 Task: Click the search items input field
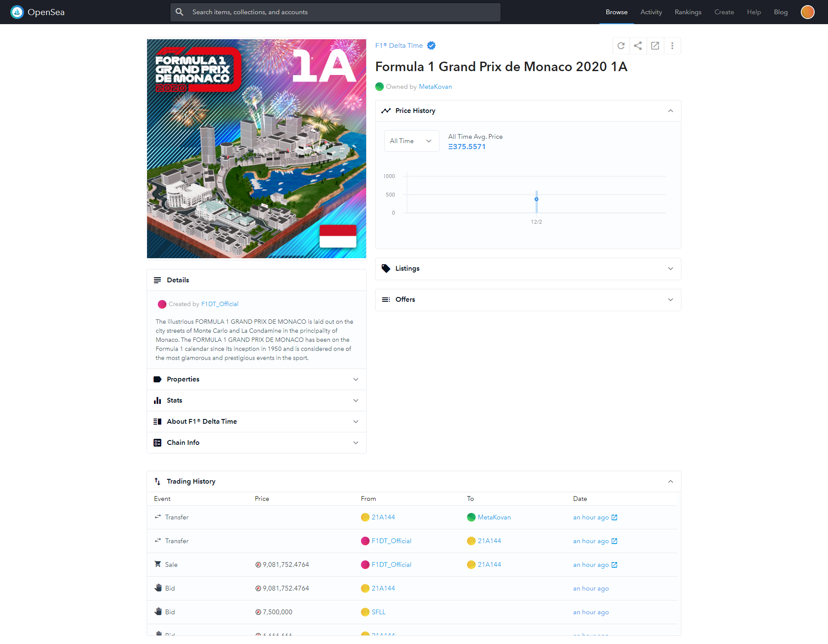[336, 12]
